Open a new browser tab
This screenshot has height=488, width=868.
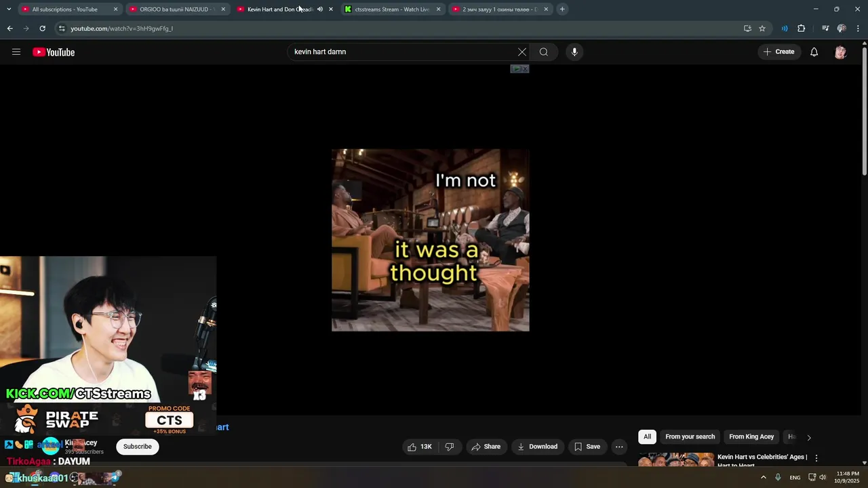click(562, 9)
